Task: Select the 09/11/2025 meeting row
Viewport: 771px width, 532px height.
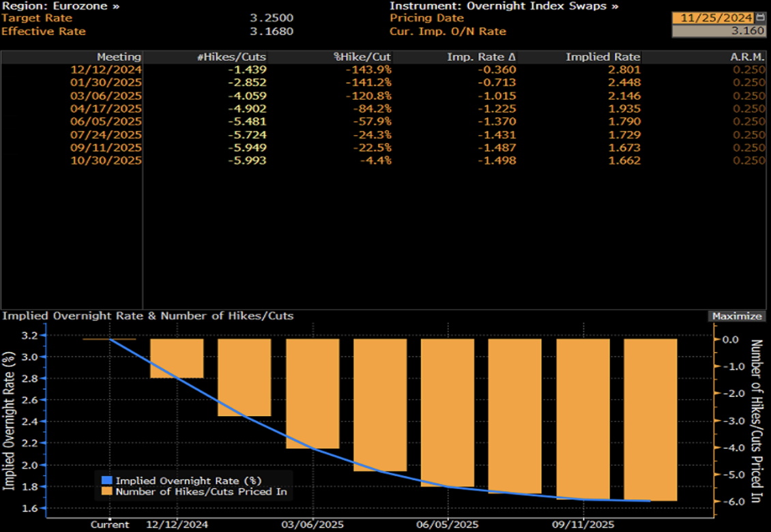Action: [383, 147]
